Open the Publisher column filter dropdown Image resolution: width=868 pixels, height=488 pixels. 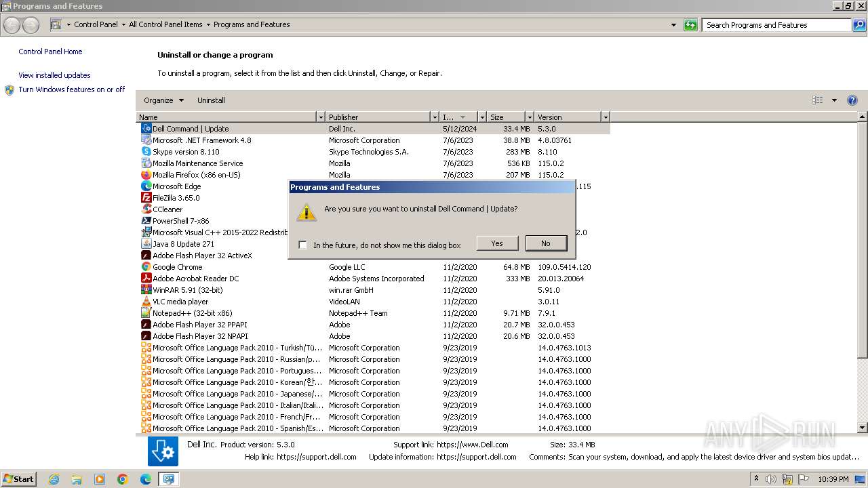(435, 117)
